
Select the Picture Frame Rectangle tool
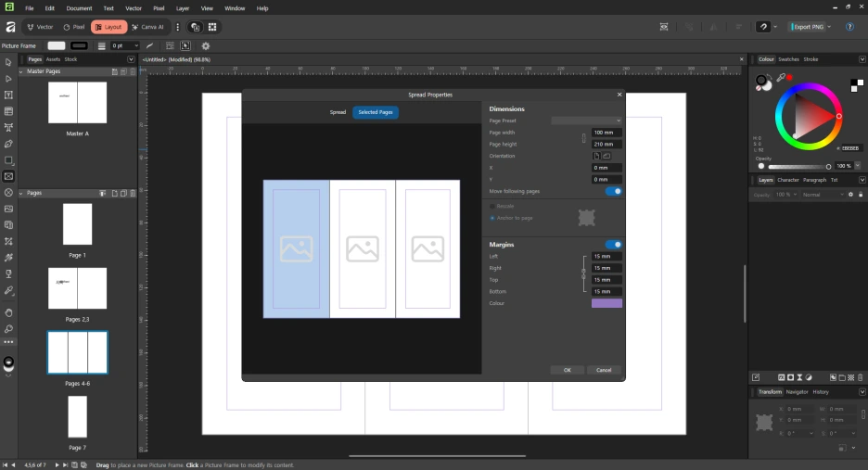8,176
